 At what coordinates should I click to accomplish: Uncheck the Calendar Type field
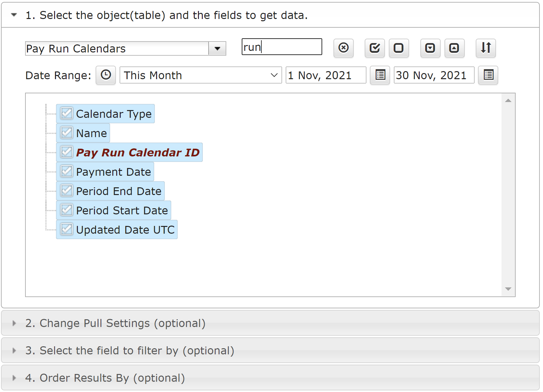click(67, 114)
